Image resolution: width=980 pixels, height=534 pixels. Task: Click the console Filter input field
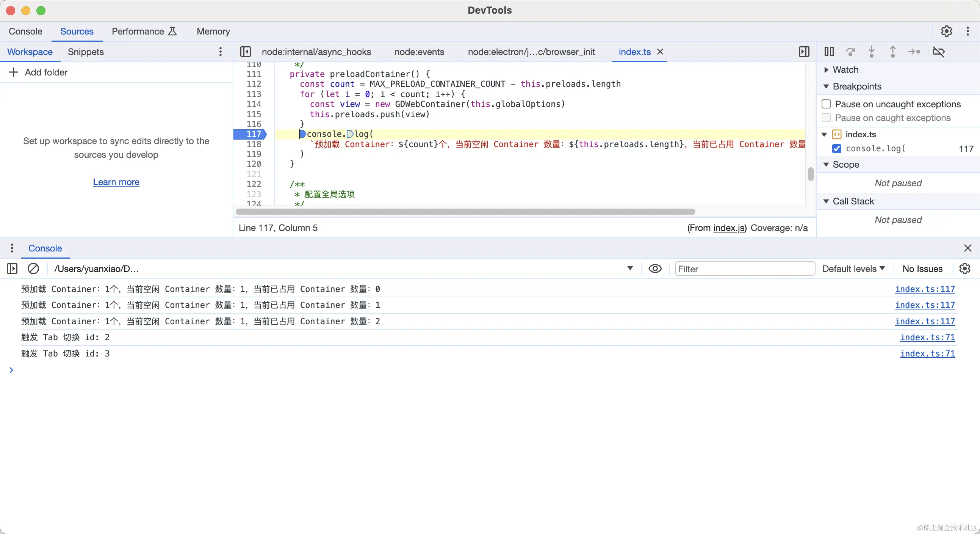[744, 269]
